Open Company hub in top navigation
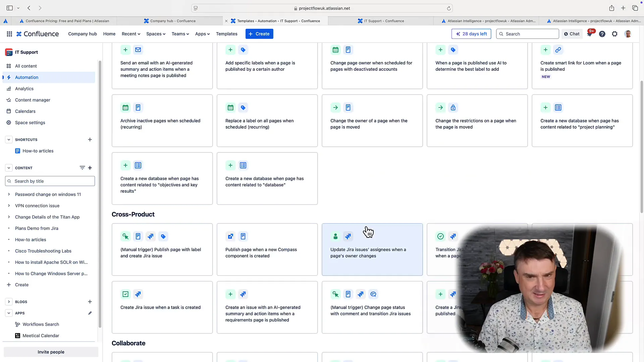 click(x=83, y=34)
